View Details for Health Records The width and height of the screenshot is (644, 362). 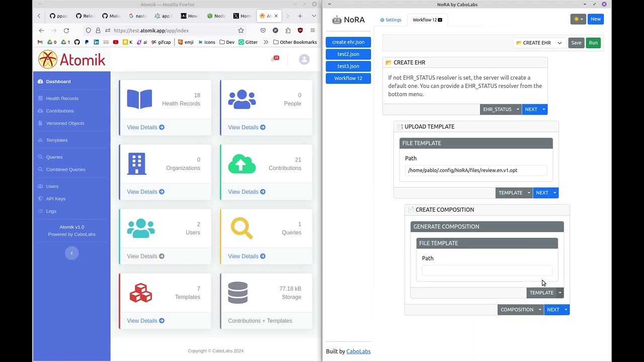[145, 127]
